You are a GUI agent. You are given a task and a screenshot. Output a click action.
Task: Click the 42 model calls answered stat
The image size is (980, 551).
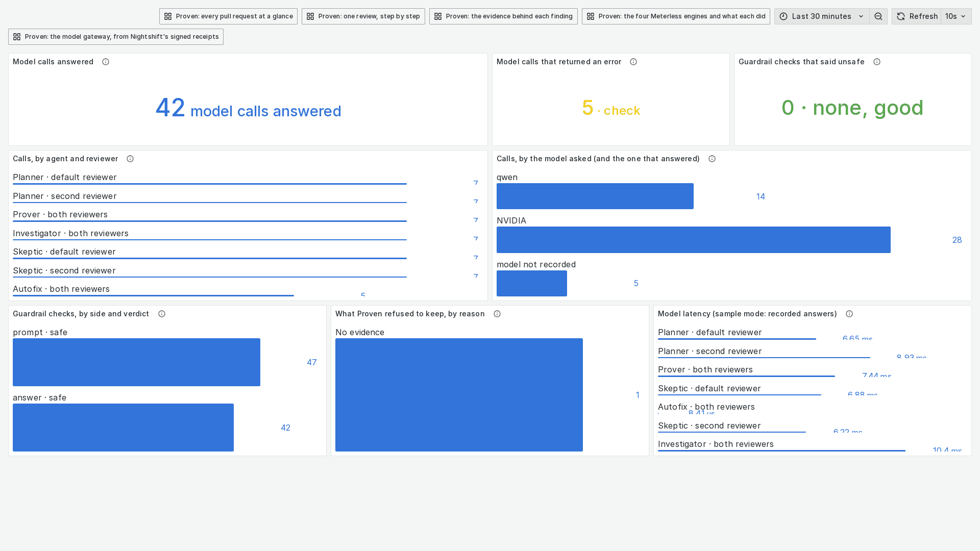tap(248, 108)
